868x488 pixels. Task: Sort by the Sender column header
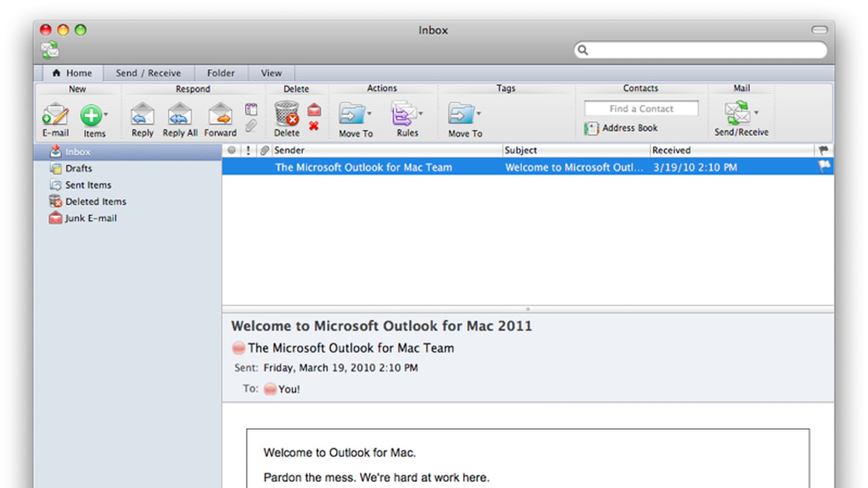tap(387, 150)
